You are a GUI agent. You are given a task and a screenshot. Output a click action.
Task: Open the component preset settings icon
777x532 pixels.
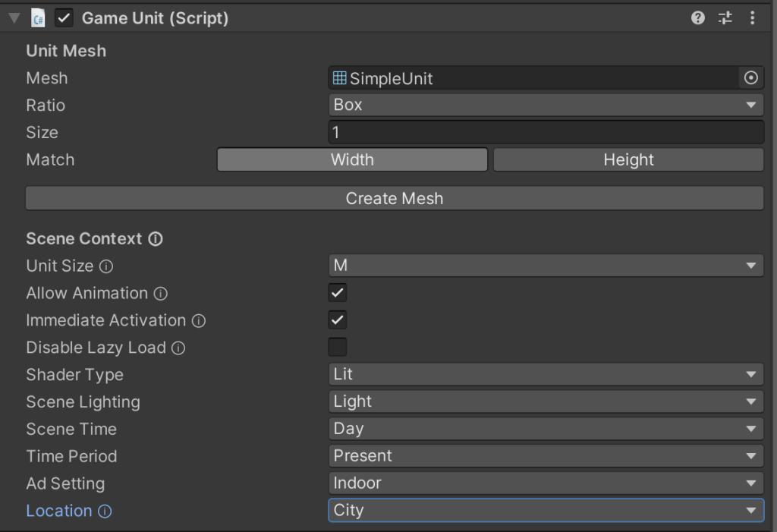(725, 18)
